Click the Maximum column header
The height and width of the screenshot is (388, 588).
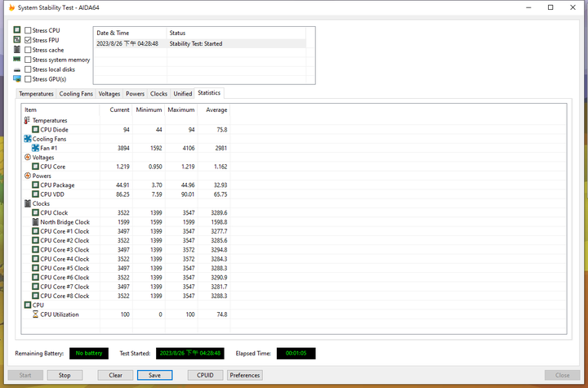(181, 110)
